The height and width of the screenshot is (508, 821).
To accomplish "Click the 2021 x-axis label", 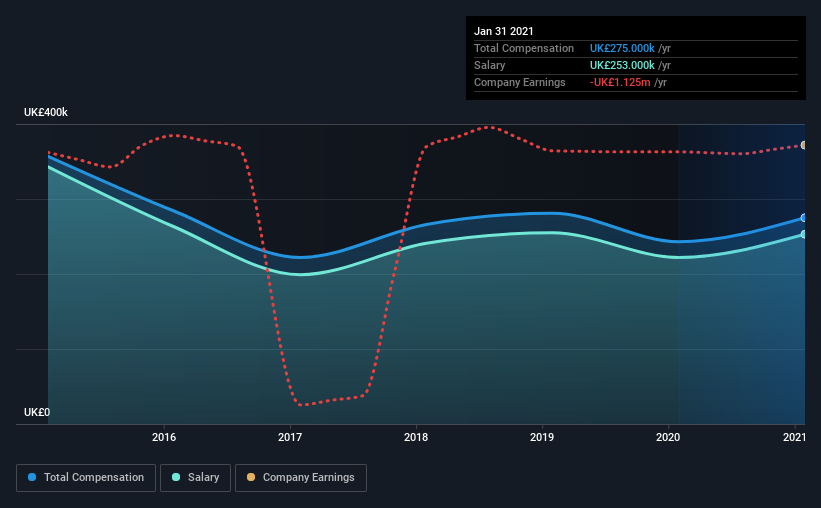I will coord(794,437).
